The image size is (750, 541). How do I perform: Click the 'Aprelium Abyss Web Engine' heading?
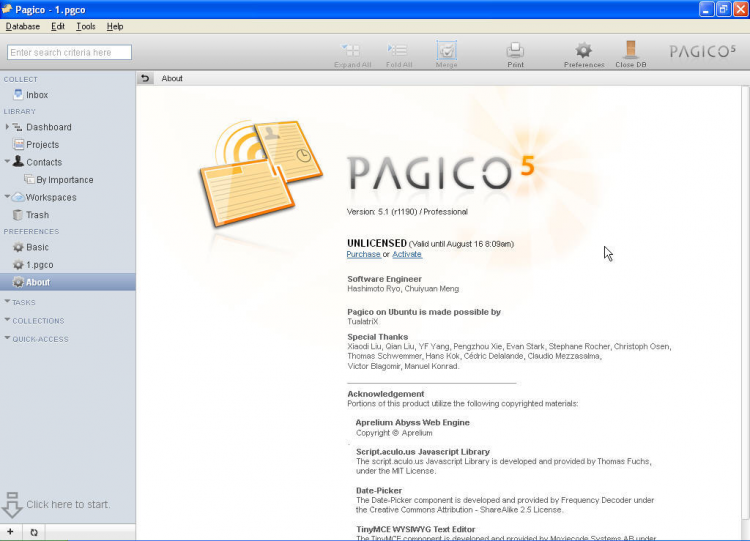tap(412, 422)
